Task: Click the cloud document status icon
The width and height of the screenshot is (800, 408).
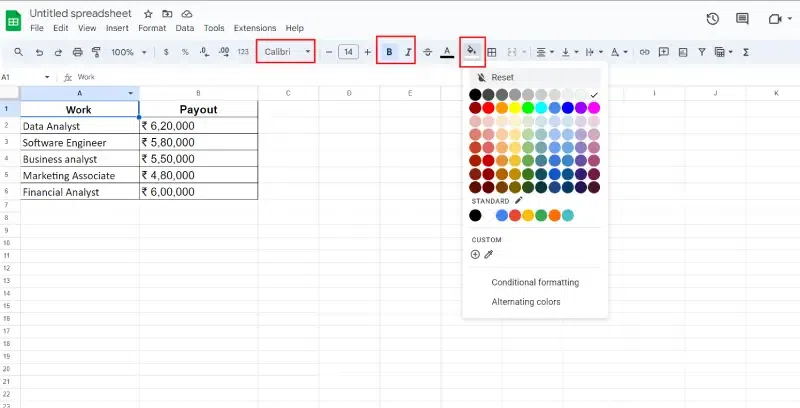Action: pos(187,14)
